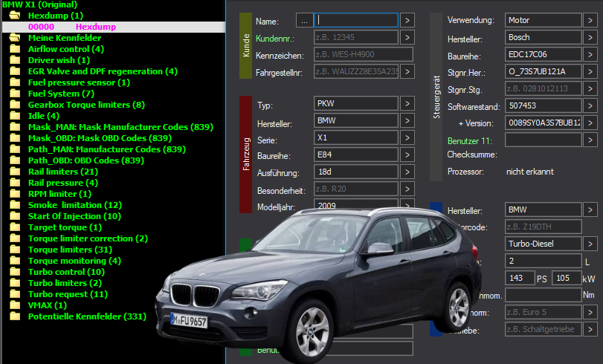
Task: Click the Name text input field
Action: point(356,20)
